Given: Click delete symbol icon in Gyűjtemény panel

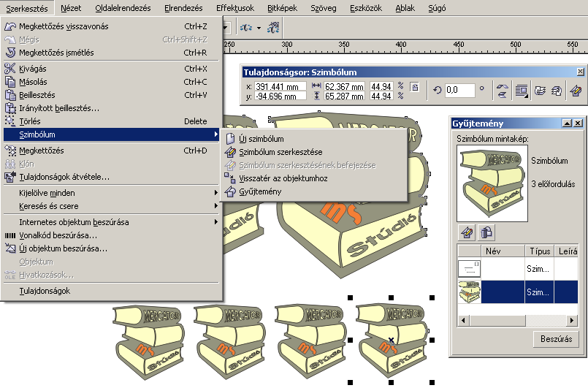Looking at the screenshot, I should [486, 232].
